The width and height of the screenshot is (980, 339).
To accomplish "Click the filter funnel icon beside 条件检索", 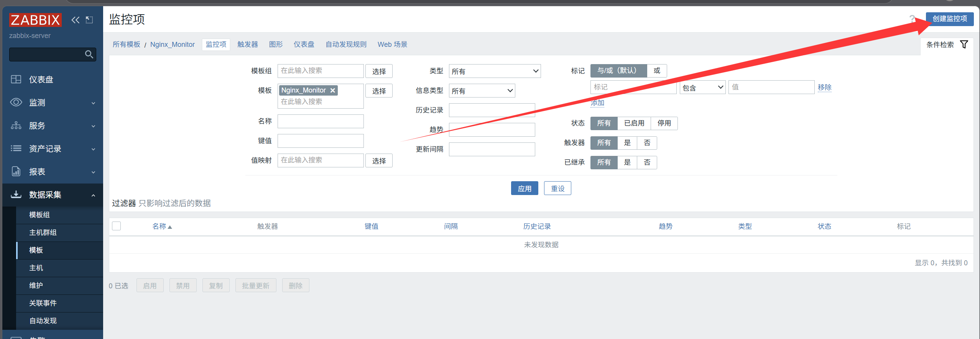I will click(x=964, y=45).
